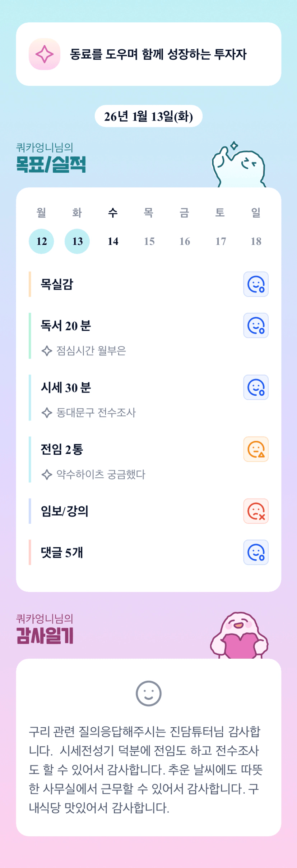Viewport: 297px width, 868px height.
Task: Click the blue face icon for 독서 20 분
Action: [x=256, y=326]
